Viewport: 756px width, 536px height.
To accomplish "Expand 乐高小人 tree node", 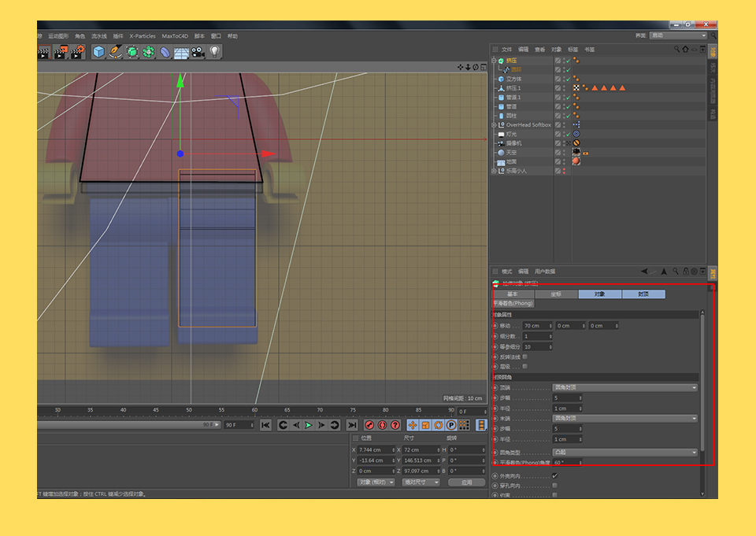I will pos(494,171).
